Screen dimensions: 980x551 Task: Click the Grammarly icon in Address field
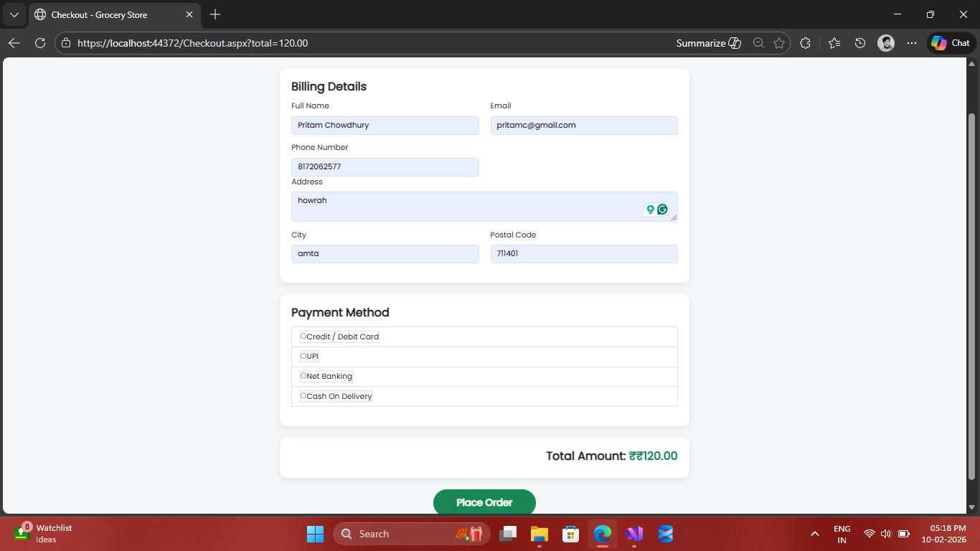[662, 209]
